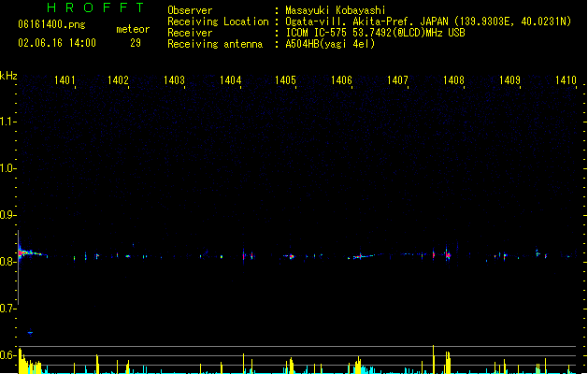Click the 0.9 frequency axis label
This screenshot has height=374, width=588.
point(7,215)
